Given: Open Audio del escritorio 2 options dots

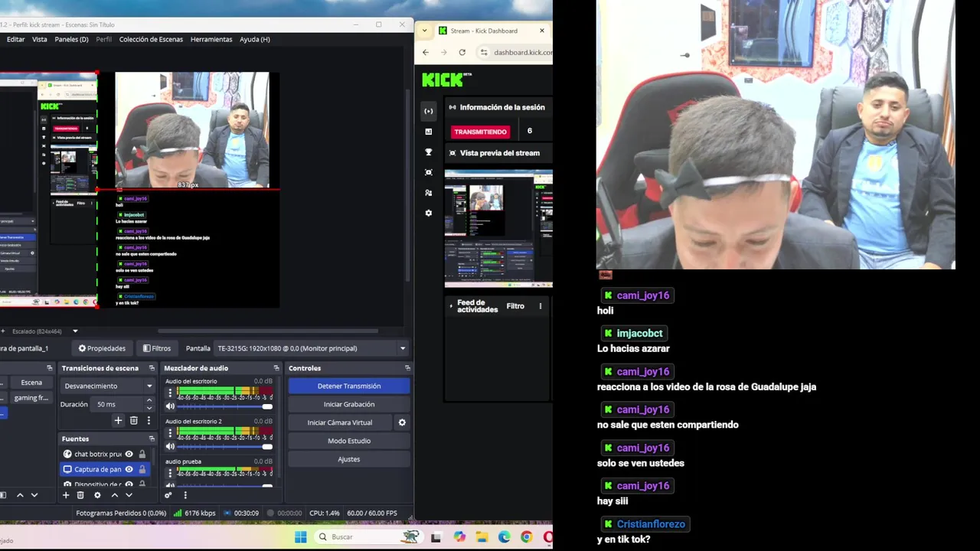Looking at the screenshot, I should (170, 433).
